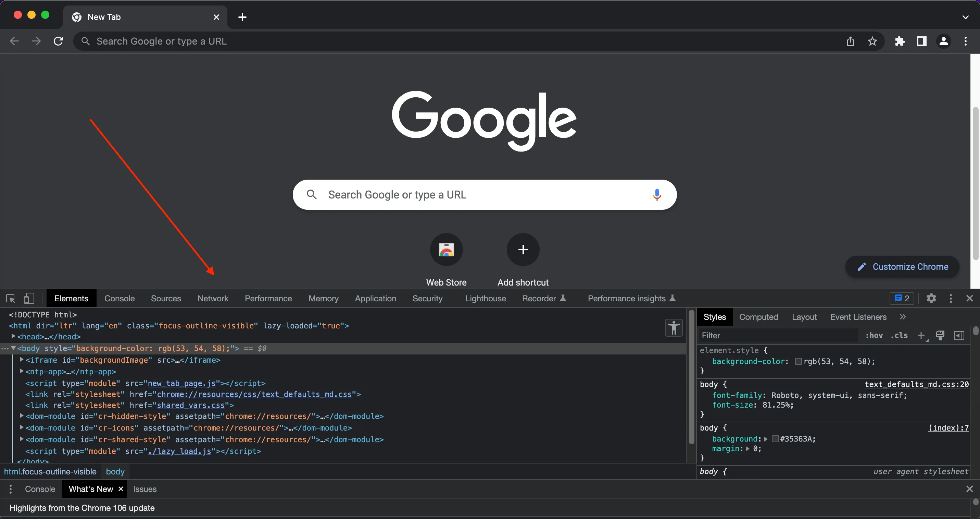The width and height of the screenshot is (980, 519).
Task: Click the Customize Chrome button
Action: pyautogui.click(x=902, y=266)
